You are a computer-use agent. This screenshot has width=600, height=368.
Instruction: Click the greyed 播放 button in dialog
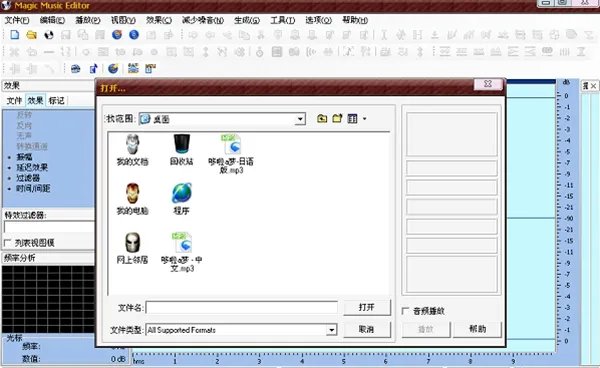[426, 329]
